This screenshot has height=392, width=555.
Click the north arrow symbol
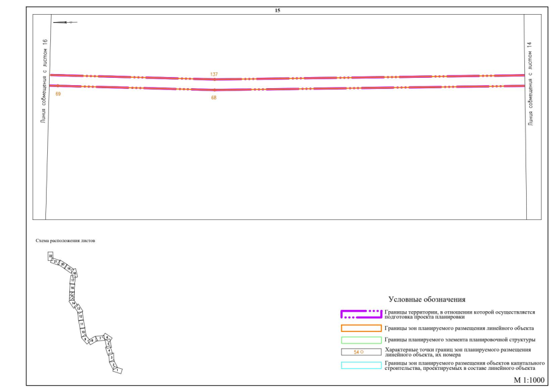coord(66,23)
